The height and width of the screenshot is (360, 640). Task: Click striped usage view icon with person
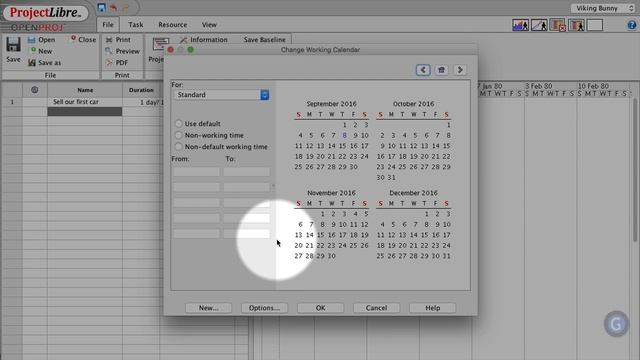[576, 25]
